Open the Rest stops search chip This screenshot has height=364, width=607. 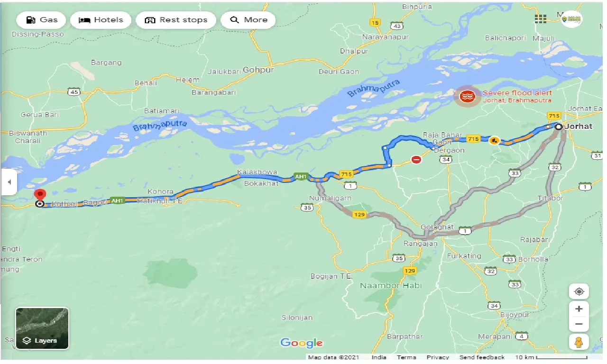click(x=176, y=20)
